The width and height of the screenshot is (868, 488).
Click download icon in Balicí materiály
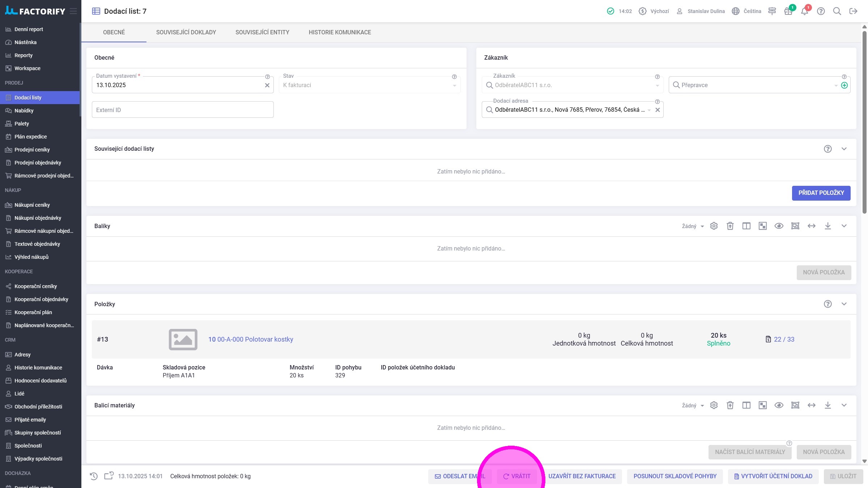(x=827, y=405)
